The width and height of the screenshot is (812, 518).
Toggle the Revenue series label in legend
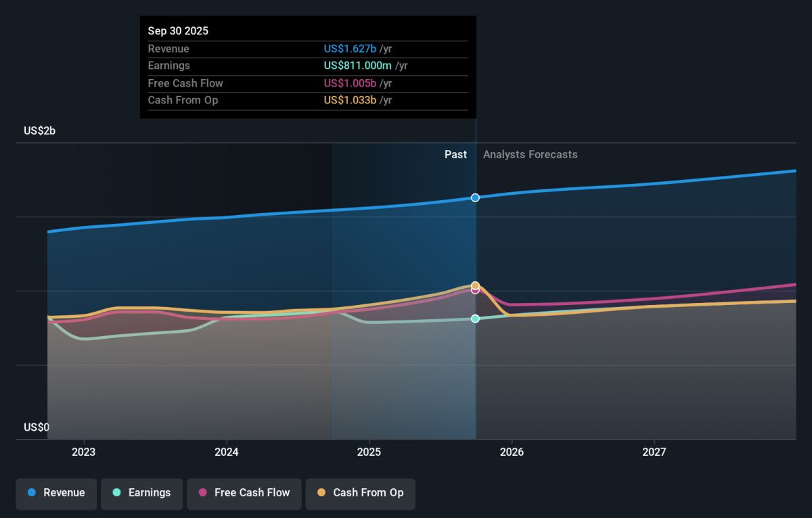pyautogui.click(x=64, y=493)
